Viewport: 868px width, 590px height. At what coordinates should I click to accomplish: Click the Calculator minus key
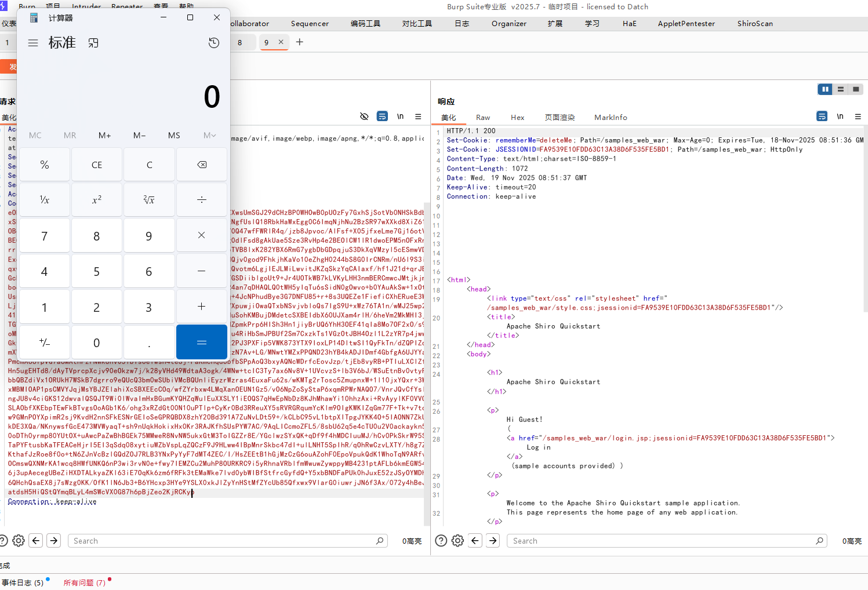point(202,271)
